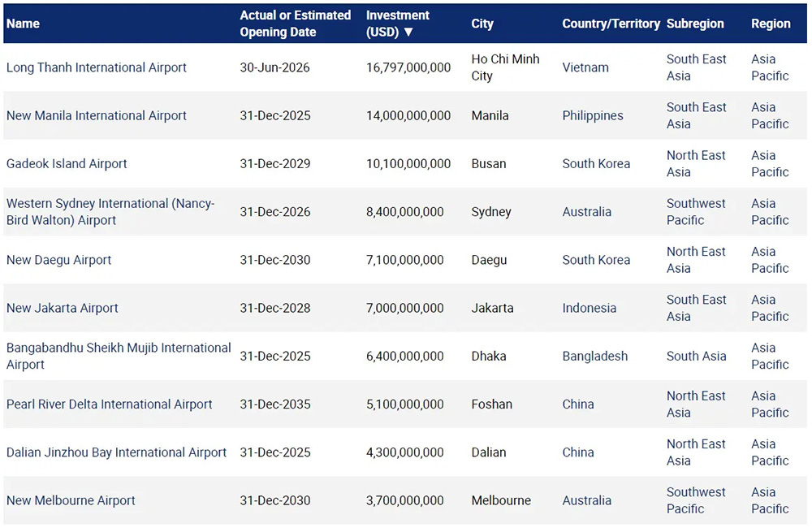Open New Manila International Airport link
The image size is (812, 532).
coord(97,116)
